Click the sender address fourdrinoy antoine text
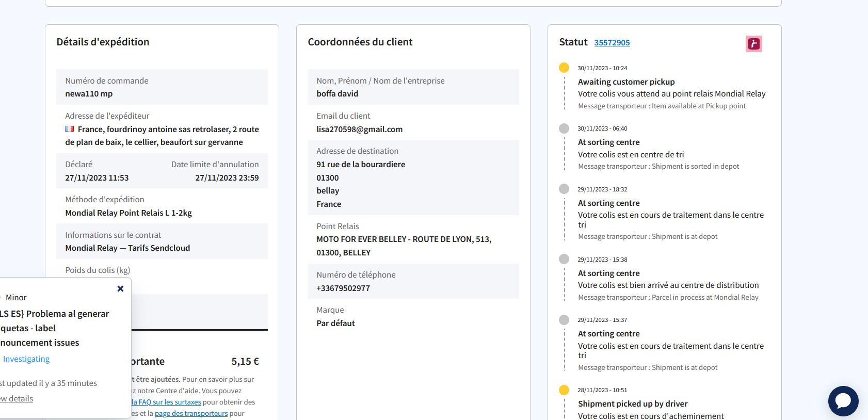The height and width of the screenshot is (420, 868). [162, 136]
